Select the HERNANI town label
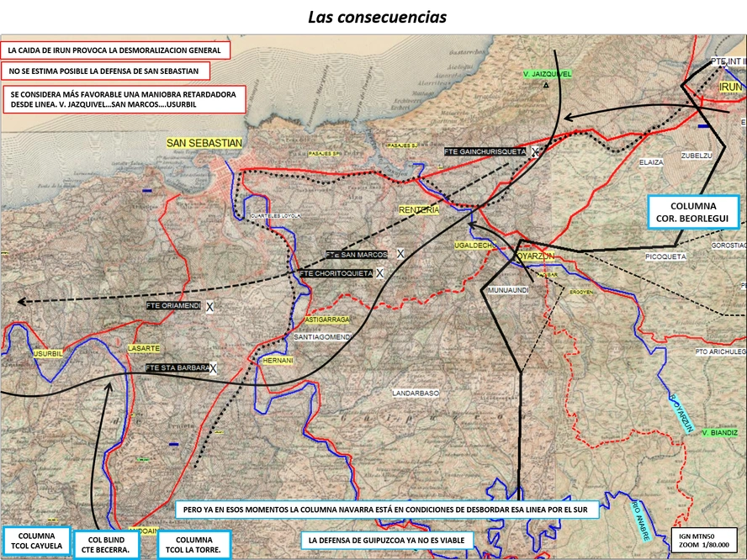The image size is (747, 560). (x=278, y=361)
